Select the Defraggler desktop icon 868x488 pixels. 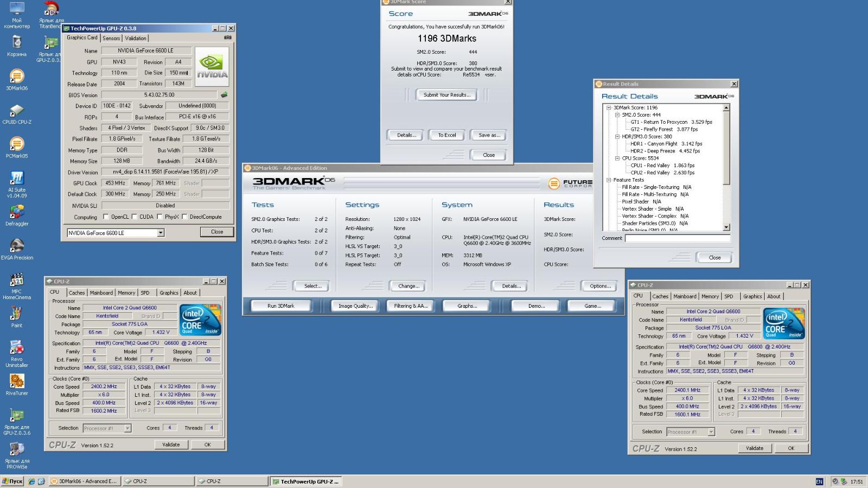tap(17, 216)
